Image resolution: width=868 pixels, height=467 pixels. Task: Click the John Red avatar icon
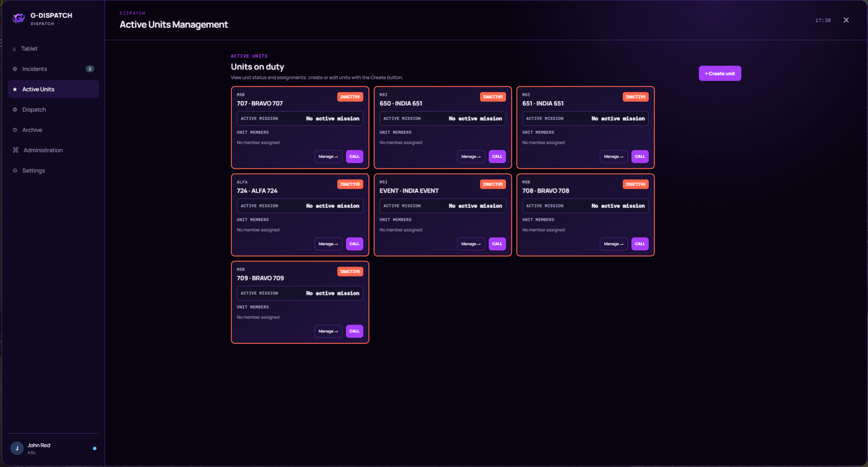coord(17,448)
